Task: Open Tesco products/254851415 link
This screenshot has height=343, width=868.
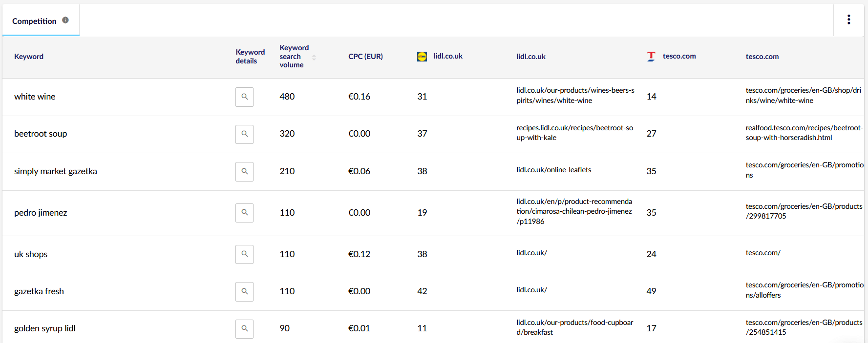Action: pyautogui.click(x=804, y=327)
